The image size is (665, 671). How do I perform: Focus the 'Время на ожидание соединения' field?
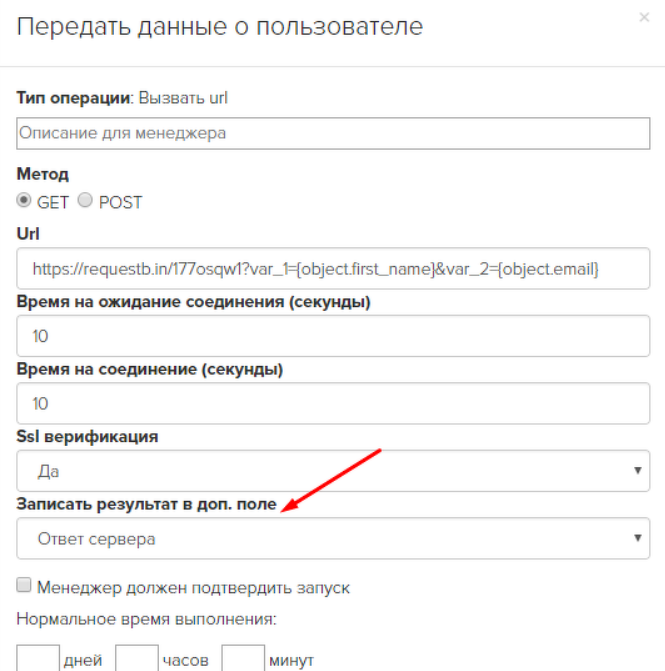tap(333, 336)
